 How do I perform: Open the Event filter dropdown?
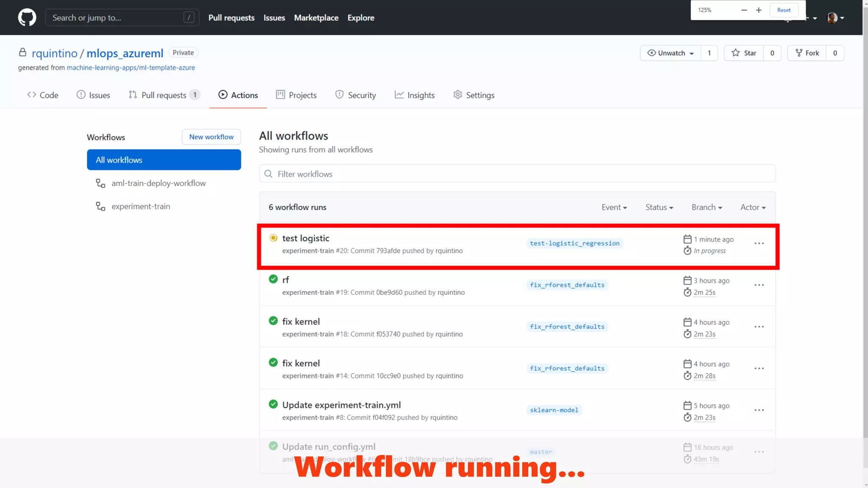pos(614,208)
